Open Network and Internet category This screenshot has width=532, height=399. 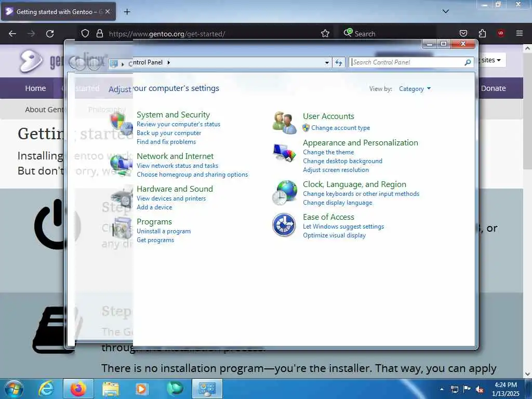[x=175, y=156]
